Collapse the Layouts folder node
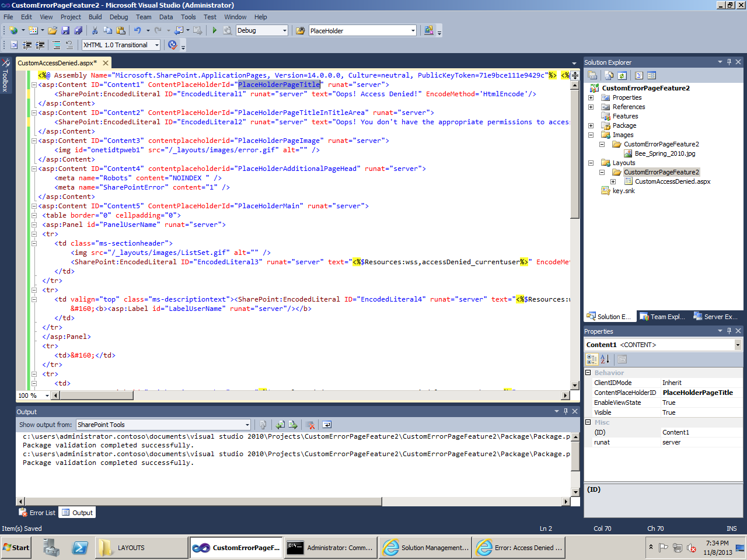Image resolution: width=747 pixels, height=560 pixels. coord(591,163)
